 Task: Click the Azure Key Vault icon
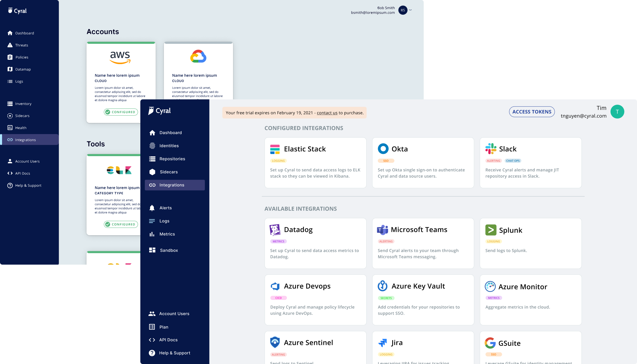(x=382, y=286)
